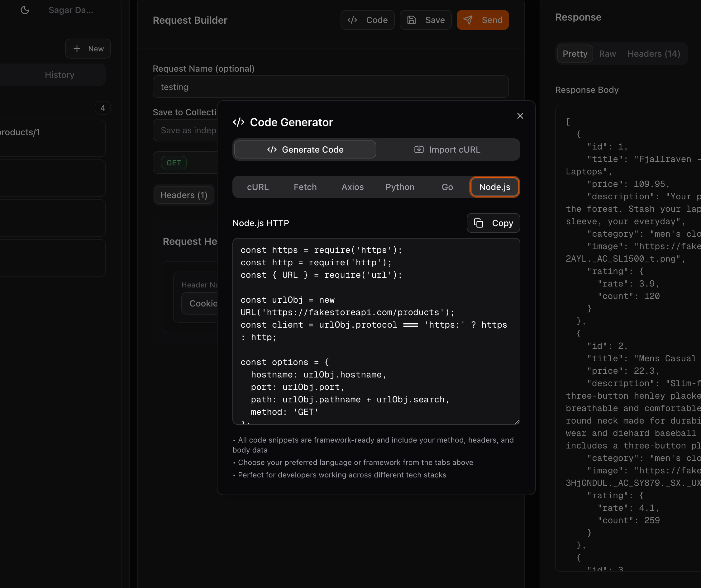This screenshot has width=701, height=588.
Task: Switch to Generate Code mode
Action: pyautogui.click(x=305, y=149)
